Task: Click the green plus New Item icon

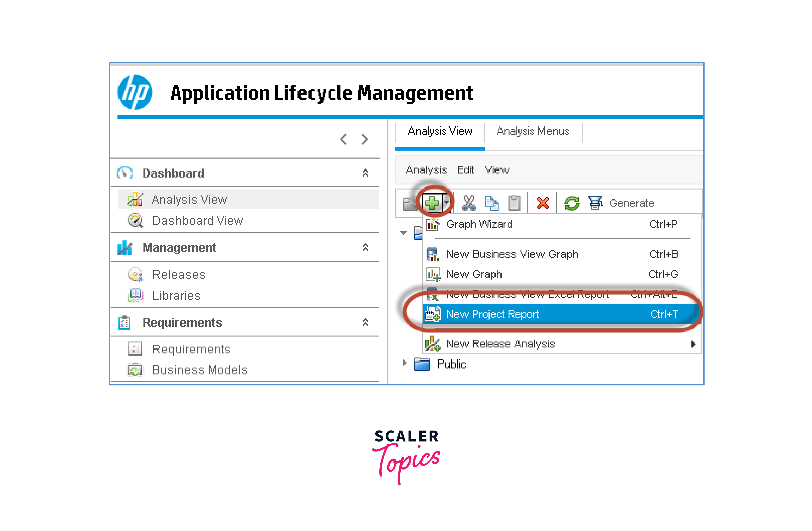Action: (x=432, y=203)
